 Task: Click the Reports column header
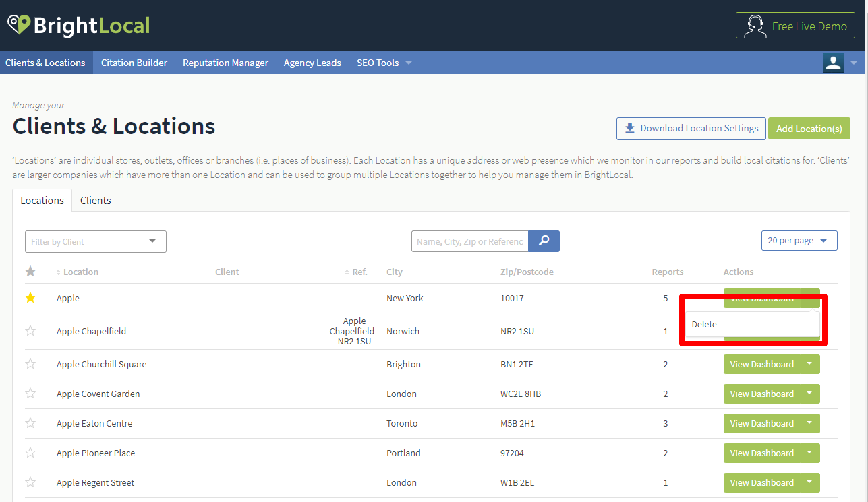tap(668, 272)
